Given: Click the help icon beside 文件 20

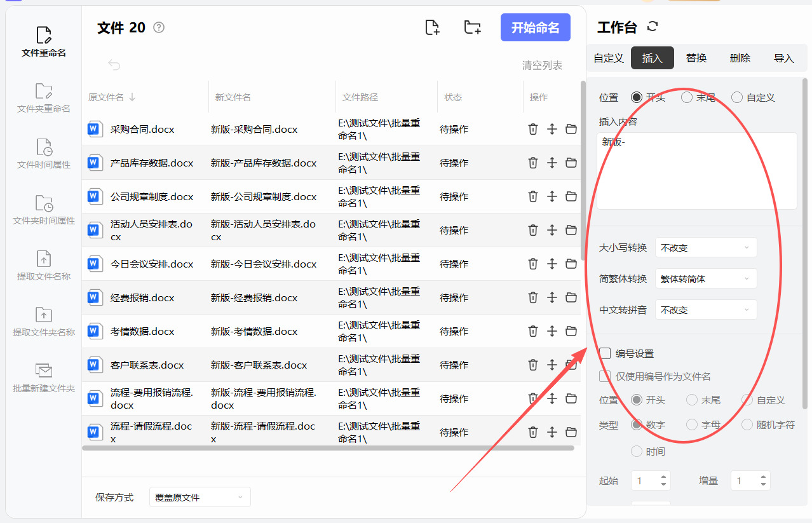Looking at the screenshot, I should click(x=159, y=27).
